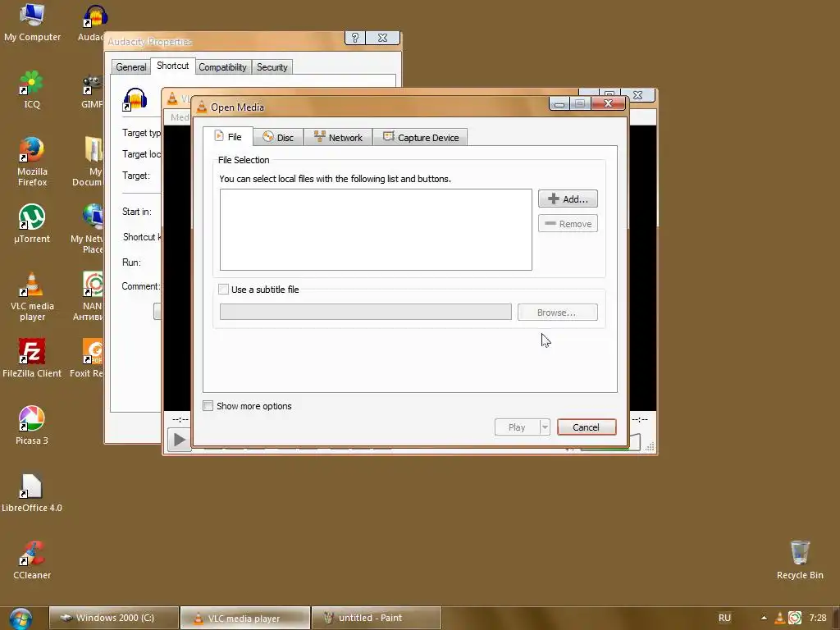Viewport: 840px width, 630px height.
Task: Close the Audacity Properties window
Action: click(x=382, y=38)
